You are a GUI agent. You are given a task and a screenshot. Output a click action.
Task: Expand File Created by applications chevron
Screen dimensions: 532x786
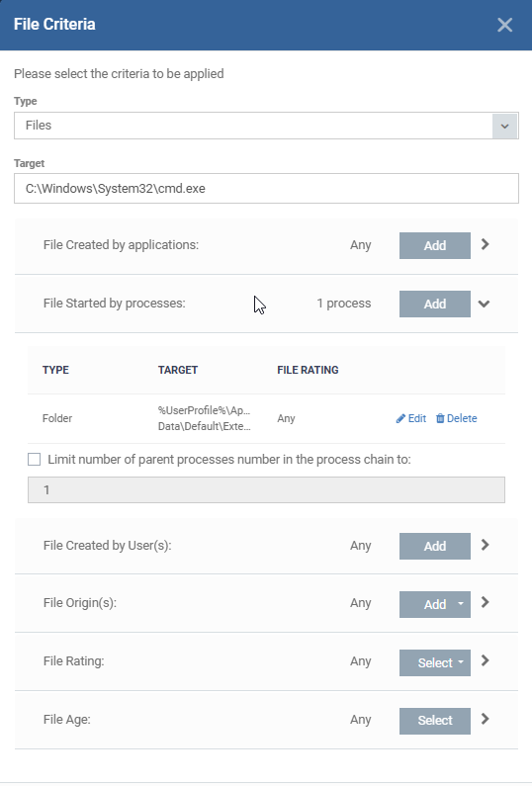pos(485,244)
